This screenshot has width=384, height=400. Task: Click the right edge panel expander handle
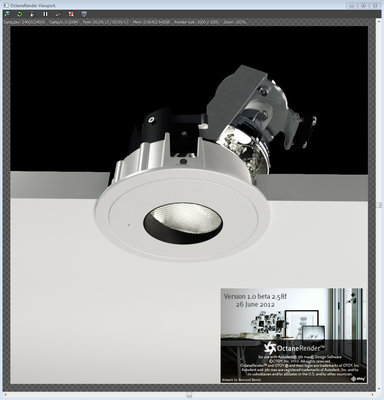click(379, 205)
